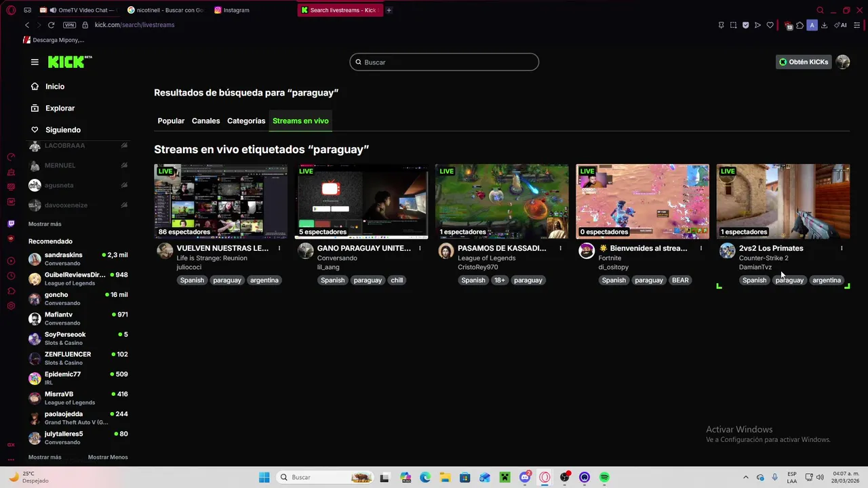Screen dimensions: 868x488
Task: Open Mafiantv recommended channel
Action: pos(78,318)
